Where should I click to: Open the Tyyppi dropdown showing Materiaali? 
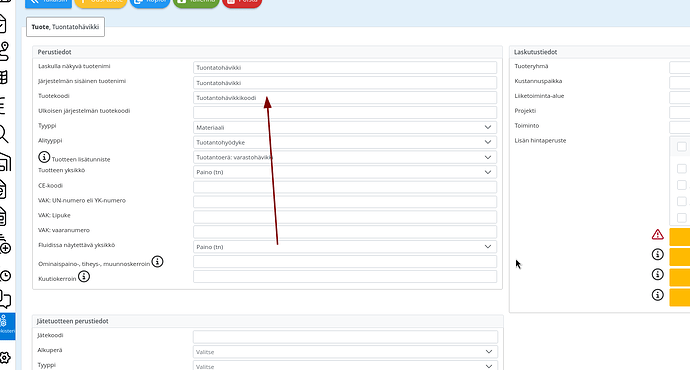(x=345, y=127)
